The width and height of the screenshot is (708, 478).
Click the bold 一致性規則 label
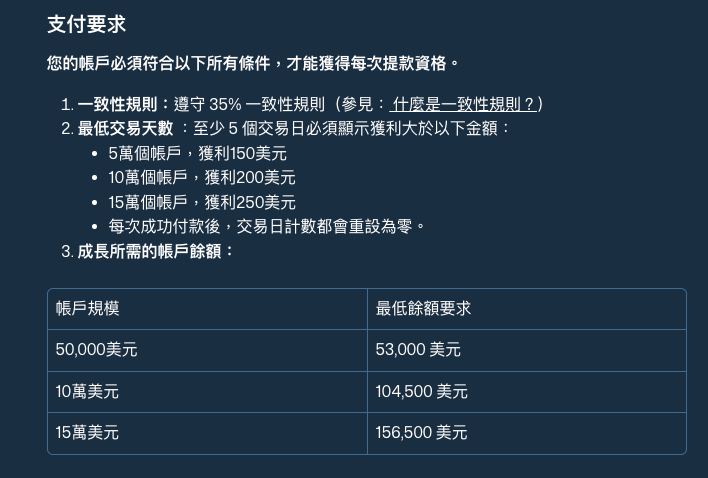(123, 104)
